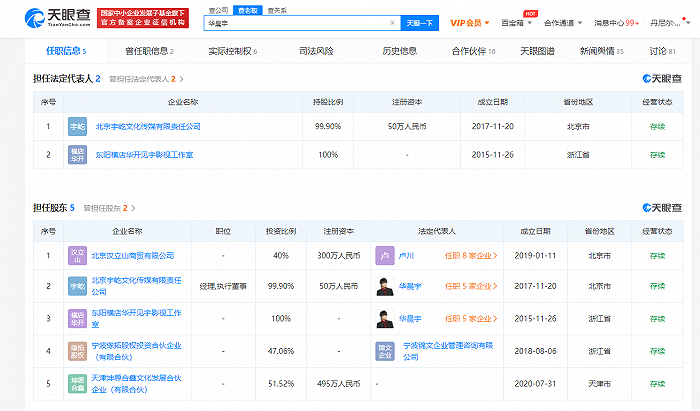Viewport: 700px width, 411px height.
Task: Click the search input containing 华晨宇
Action: tap(290, 22)
